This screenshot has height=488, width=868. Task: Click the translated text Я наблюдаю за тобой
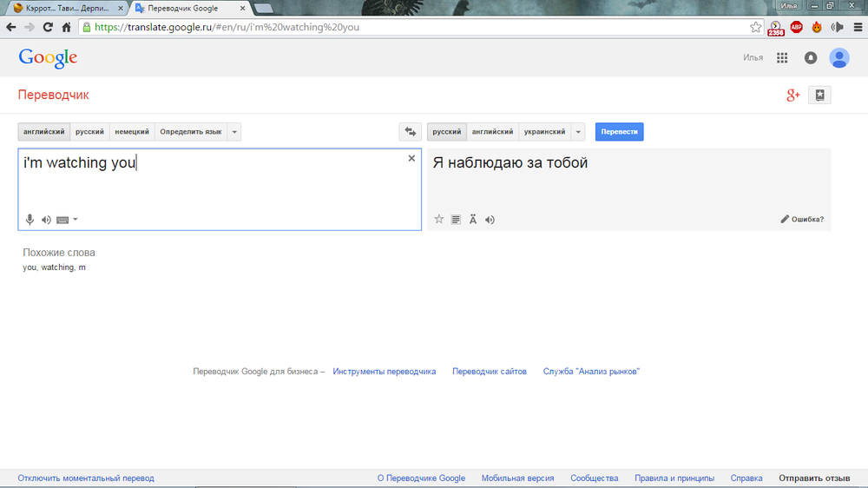tap(510, 163)
